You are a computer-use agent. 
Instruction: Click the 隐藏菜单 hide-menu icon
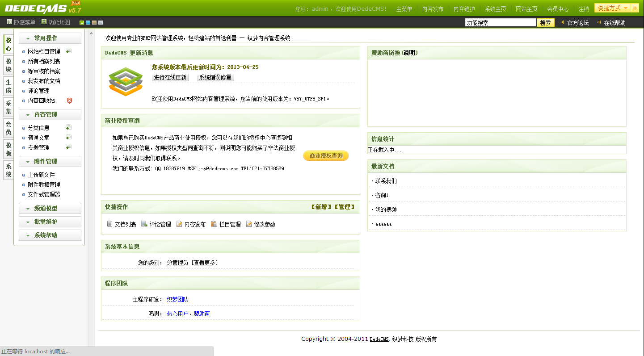[x=10, y=22]
